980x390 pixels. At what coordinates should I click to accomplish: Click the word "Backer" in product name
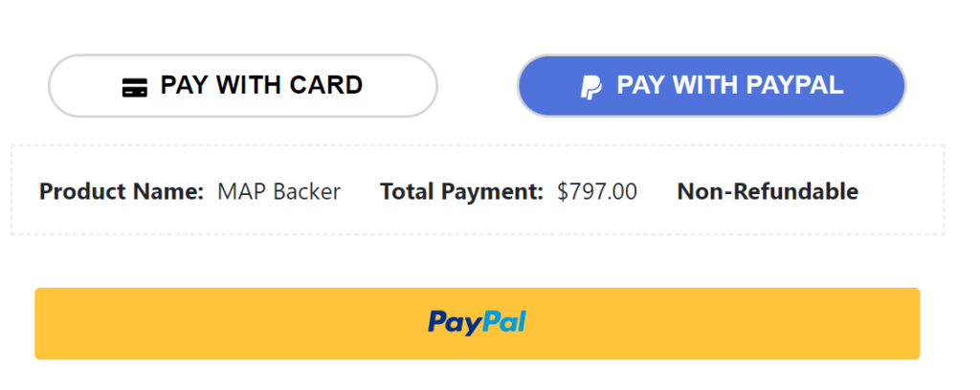click(x=306, y=191)
